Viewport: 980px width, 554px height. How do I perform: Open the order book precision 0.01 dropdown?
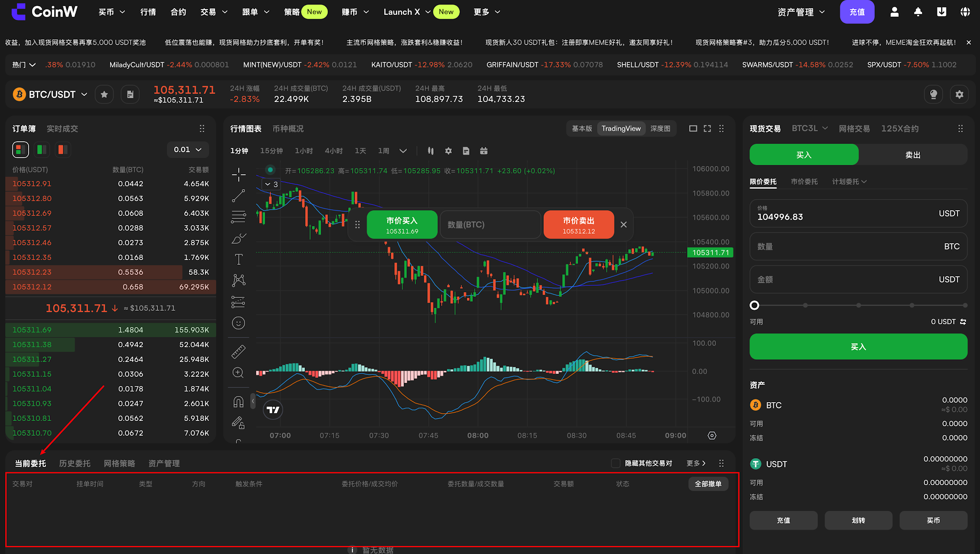coord(188,149)
